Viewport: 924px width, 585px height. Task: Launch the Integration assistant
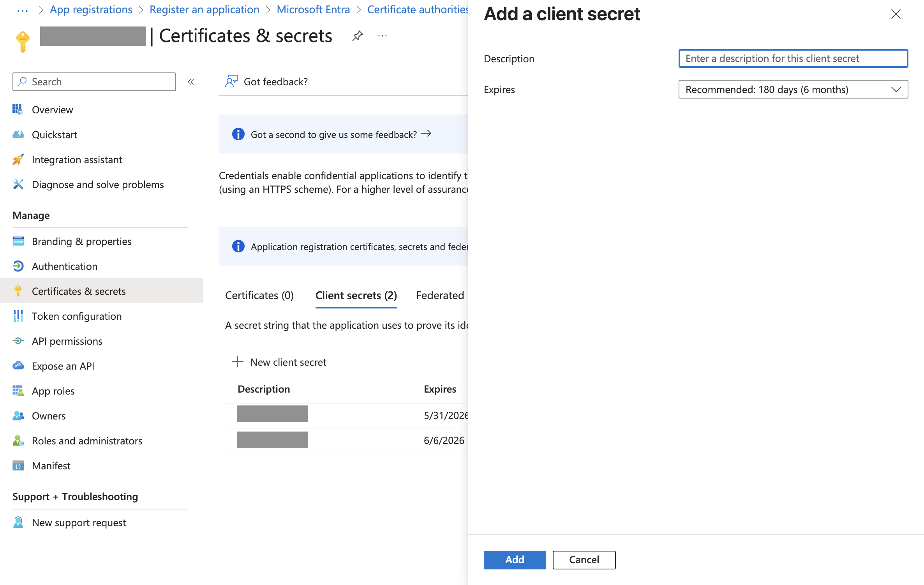click(x=77, y=159)
